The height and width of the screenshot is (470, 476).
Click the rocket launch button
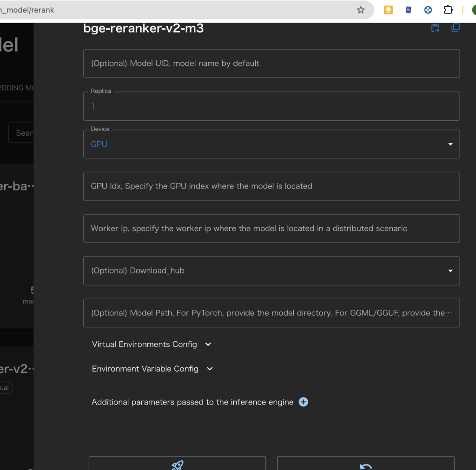pos(177,463)
